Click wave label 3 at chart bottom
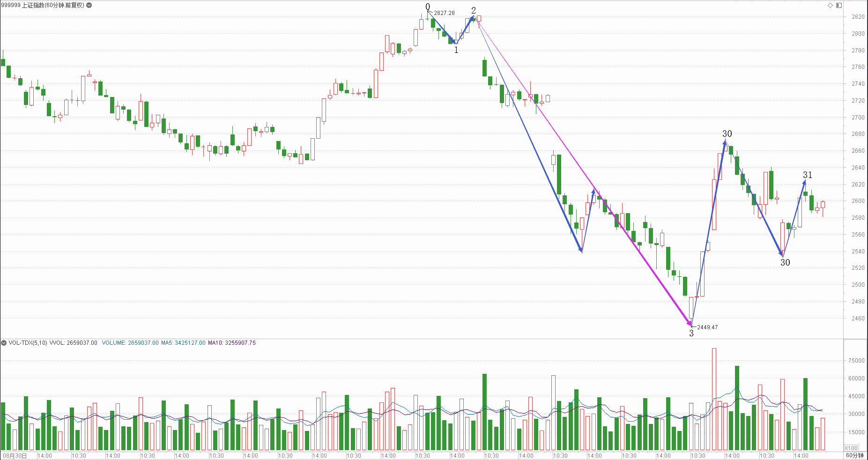Image resolution: width=868 pixels, height=460 pixels. point(691,334)
